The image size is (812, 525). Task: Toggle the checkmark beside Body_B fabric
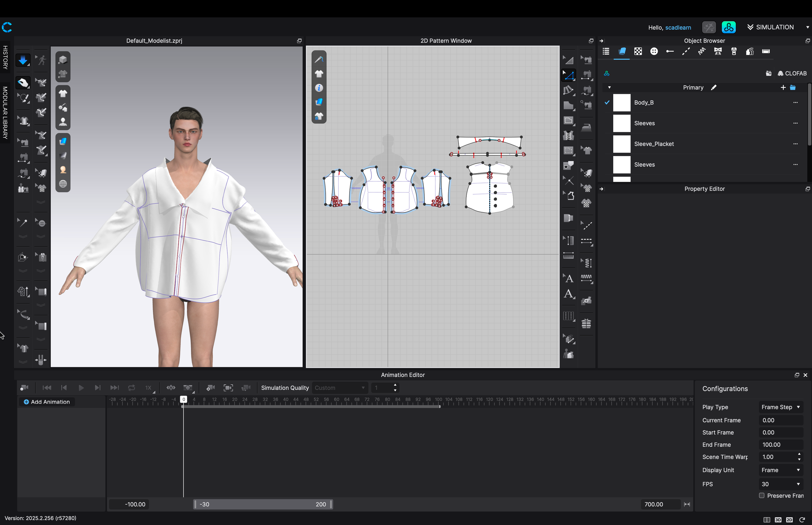[x=607, y=102]
